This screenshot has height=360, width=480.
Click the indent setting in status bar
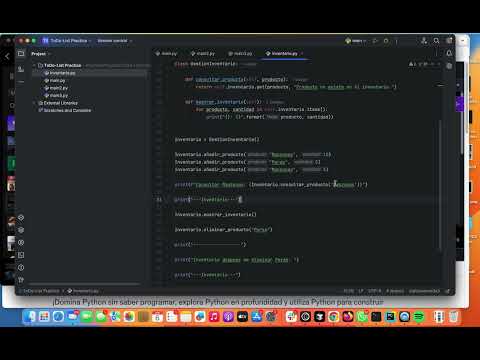pos(395,291)
